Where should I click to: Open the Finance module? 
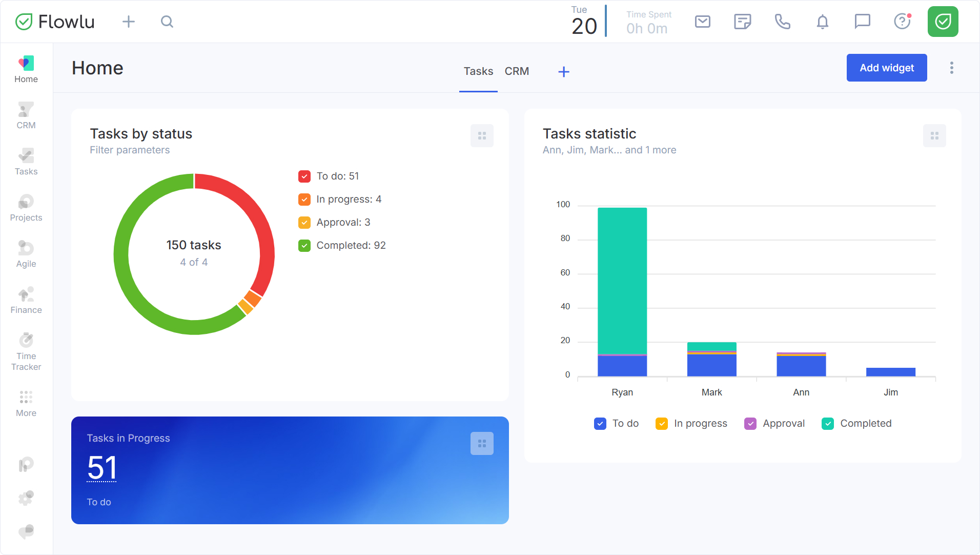[26, 300]
